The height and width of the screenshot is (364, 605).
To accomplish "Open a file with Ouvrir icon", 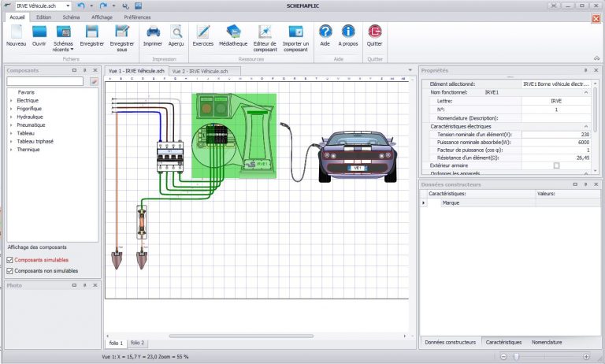I will (39, 32).
